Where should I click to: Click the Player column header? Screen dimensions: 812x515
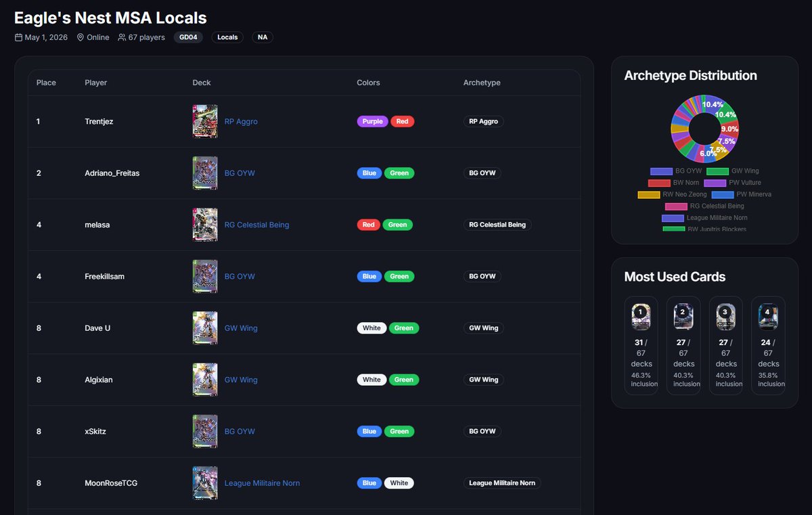tap(96, 83)
